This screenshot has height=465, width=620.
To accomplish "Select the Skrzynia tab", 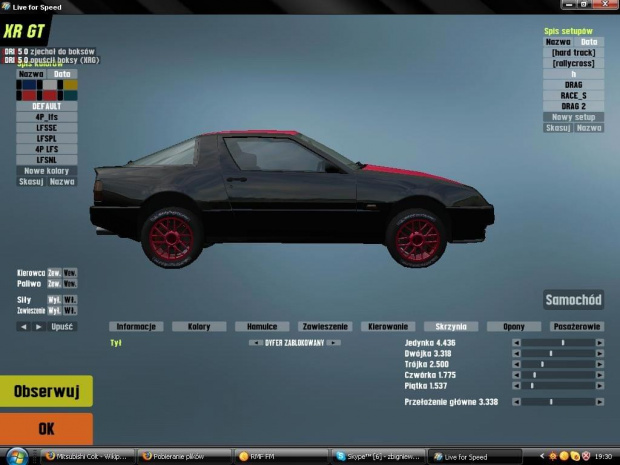I will click(451, 327).
